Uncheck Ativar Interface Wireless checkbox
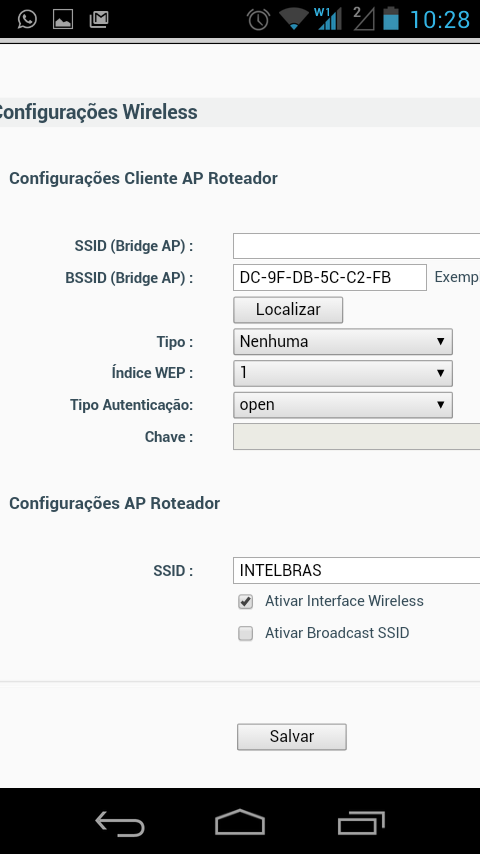The width and height of the screenshot is (480, 854). (246, 602)
